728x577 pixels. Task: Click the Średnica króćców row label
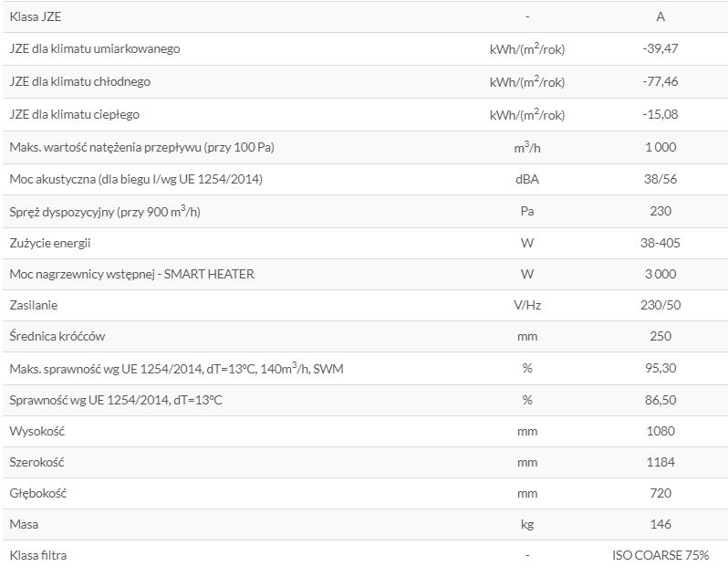[x=57, y=336]
